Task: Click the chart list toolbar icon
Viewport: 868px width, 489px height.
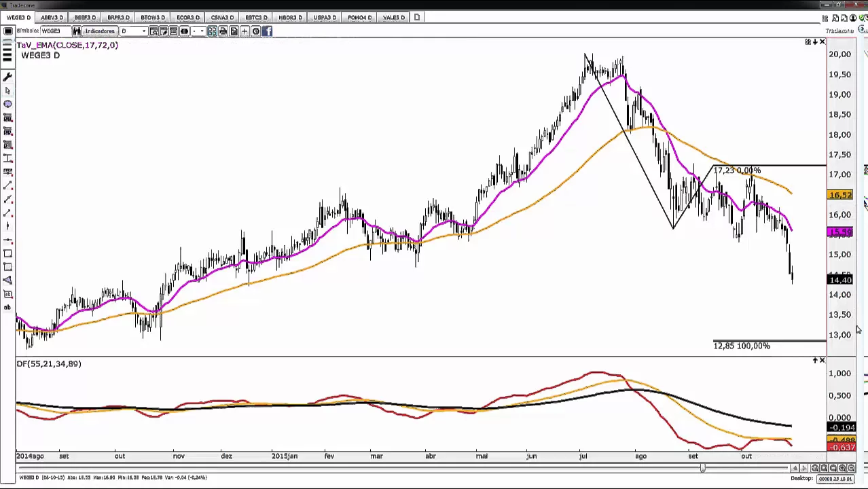Action: coord(173,31)
